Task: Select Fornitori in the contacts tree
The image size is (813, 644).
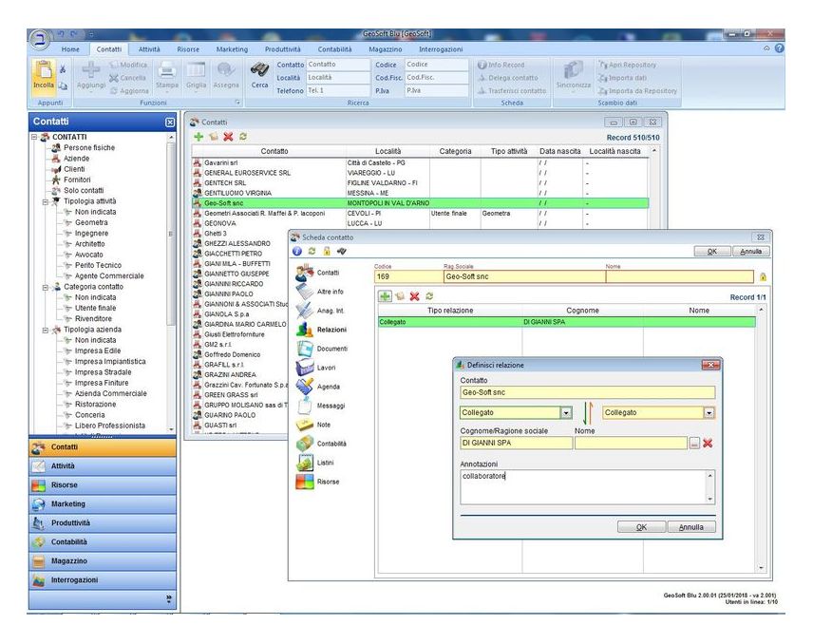Action: (77, 180)
